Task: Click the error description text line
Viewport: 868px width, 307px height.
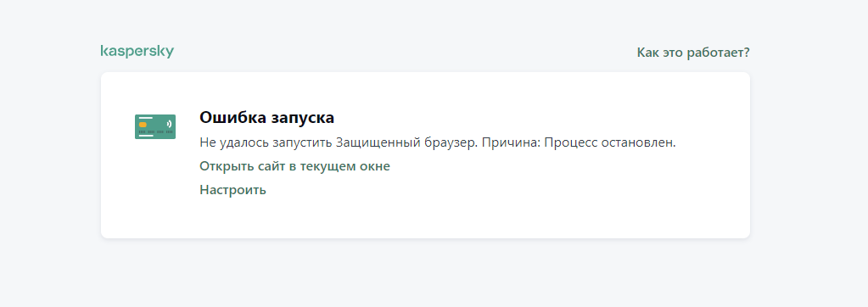Action: point(438,142)
